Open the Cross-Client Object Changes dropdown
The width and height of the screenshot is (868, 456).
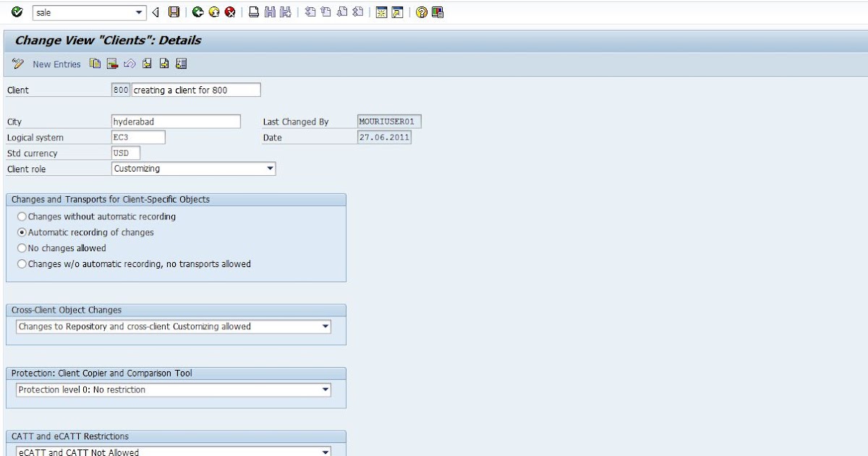tap(325, 326)
